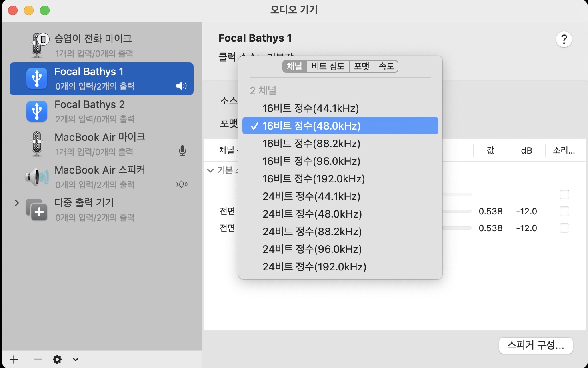Screen dimensions: 588x368
Task: Choose 16비트 정수(88.2kHz) format
Action: coord(340,143)
